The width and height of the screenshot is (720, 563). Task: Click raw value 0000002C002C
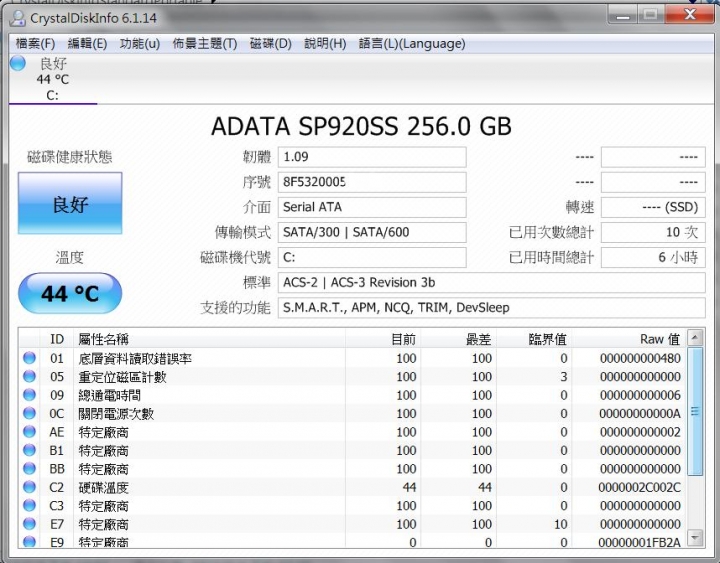click(x=639, y=487)
